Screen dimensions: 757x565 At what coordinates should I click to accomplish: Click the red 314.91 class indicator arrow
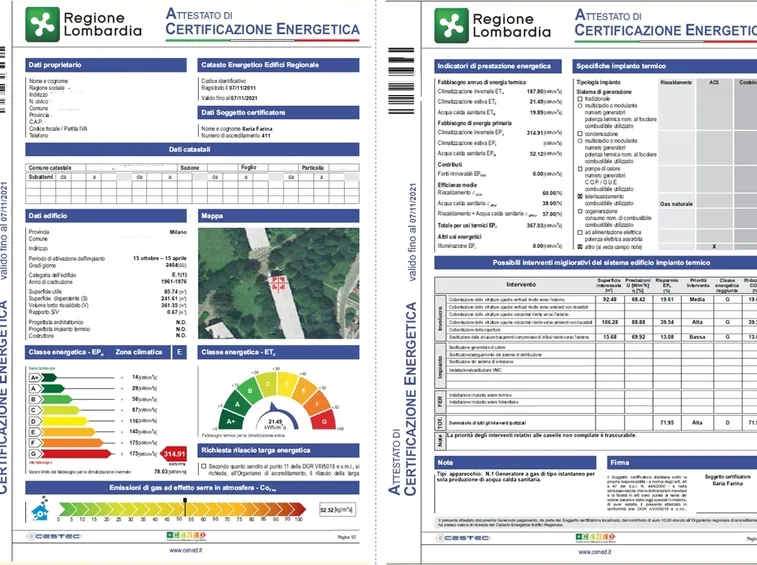pyautogui.click(x=173, y=454)
